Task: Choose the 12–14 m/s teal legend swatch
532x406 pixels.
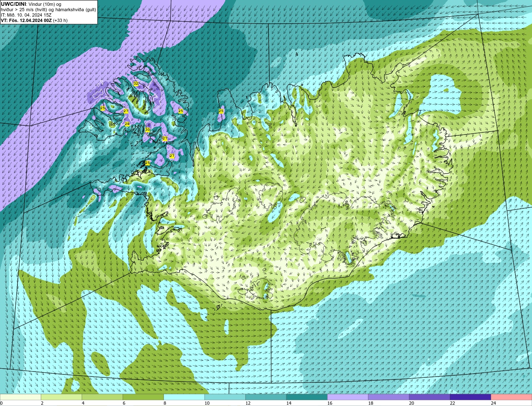Action: (x=266, y=397)
